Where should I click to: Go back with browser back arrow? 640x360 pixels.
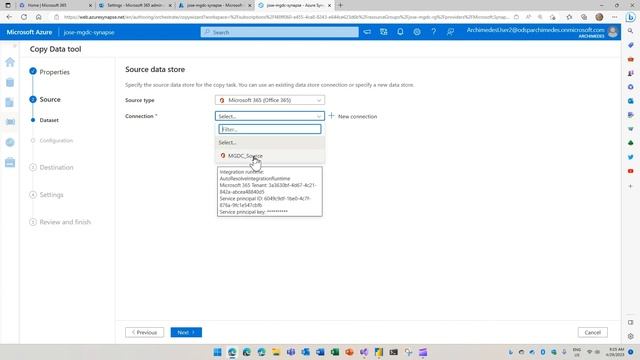[9, 17]
